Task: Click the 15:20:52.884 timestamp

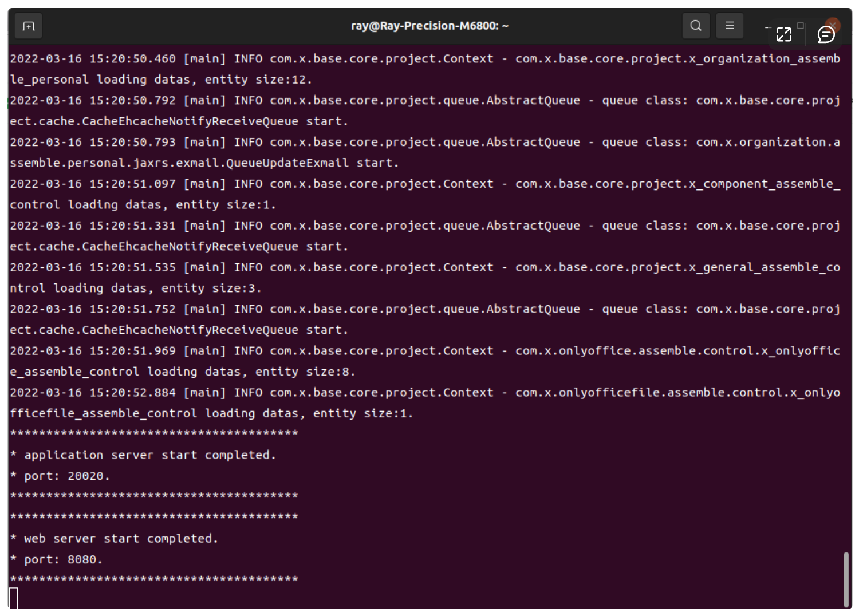Action: pos(132,393)
